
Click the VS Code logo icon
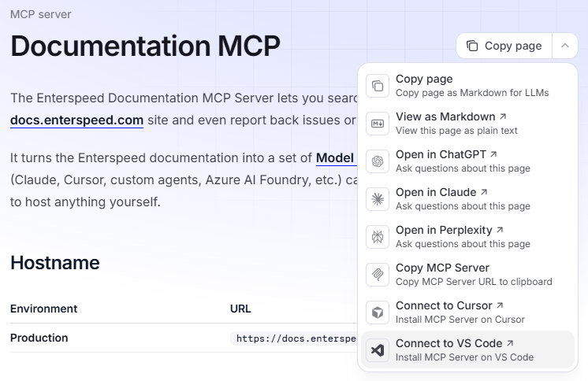[x=378, y=350]
